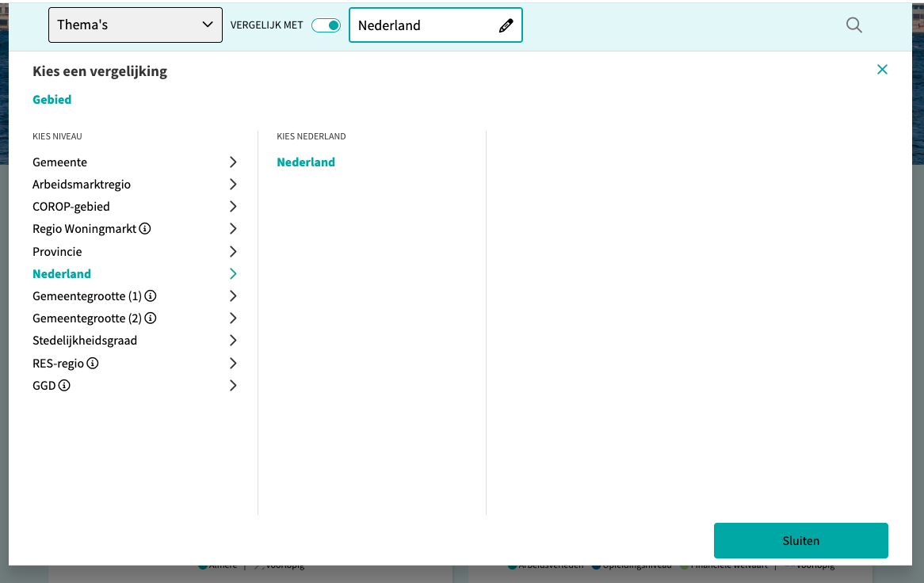The height and width of the screenshot is (583, 924).
Task: Click the search magnifier icon
Action: [853, 25]
